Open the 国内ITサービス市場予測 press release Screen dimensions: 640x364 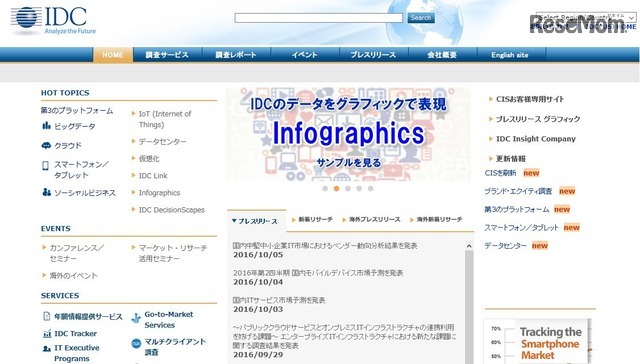tap(279, 300)
